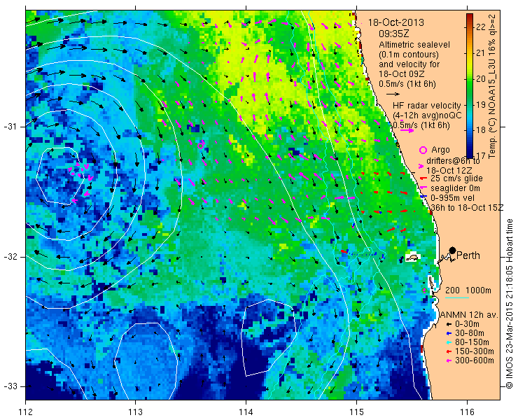Click the color bar tick label '20'
This screenshot has width=518, height=420.
[x=480, y=79]
